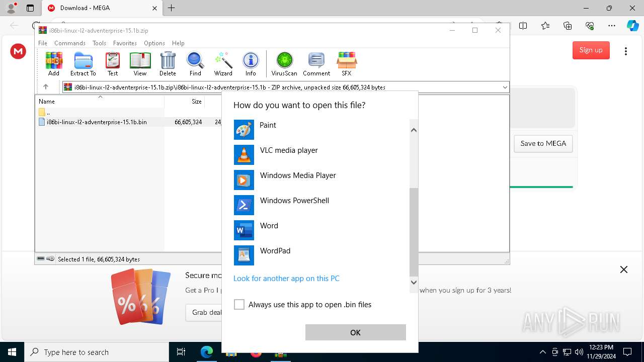Open the Commands menu
The image size is (644, 362).
70,43
